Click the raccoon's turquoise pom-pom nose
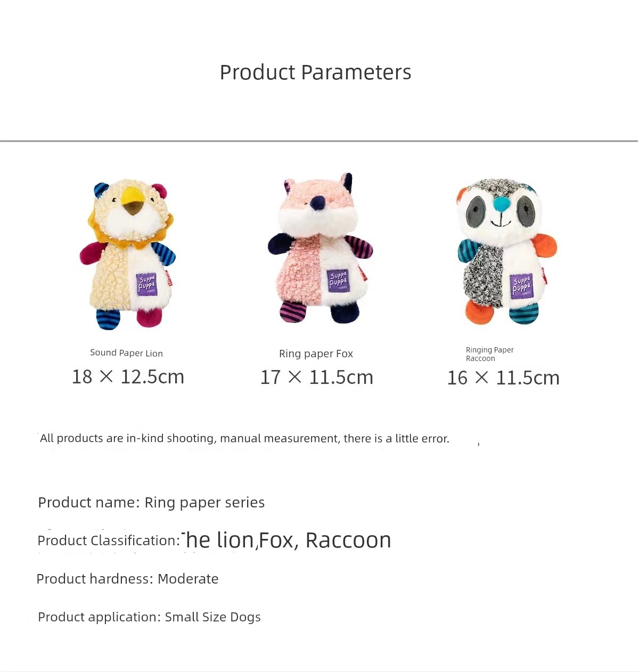 [x=501, y=204]
